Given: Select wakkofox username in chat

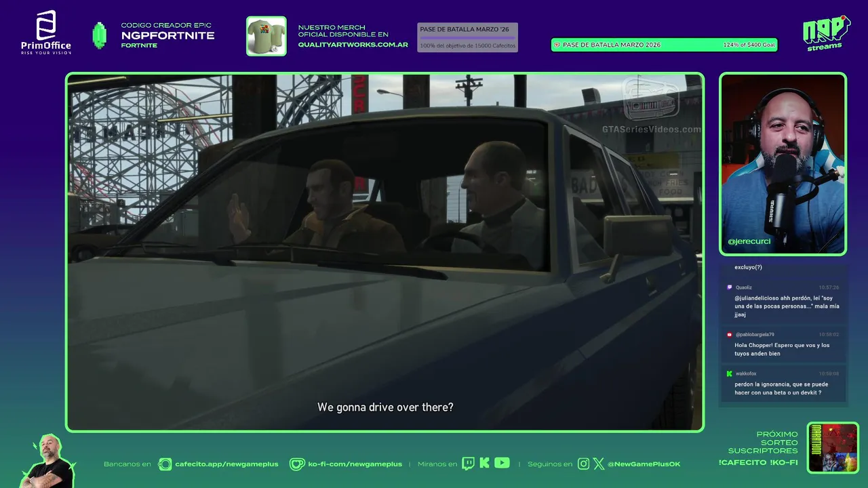Looking at the screenshot, I should tap(746, 373).
